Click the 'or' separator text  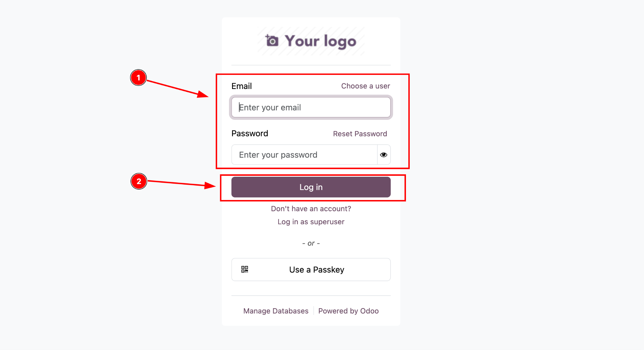311,243
